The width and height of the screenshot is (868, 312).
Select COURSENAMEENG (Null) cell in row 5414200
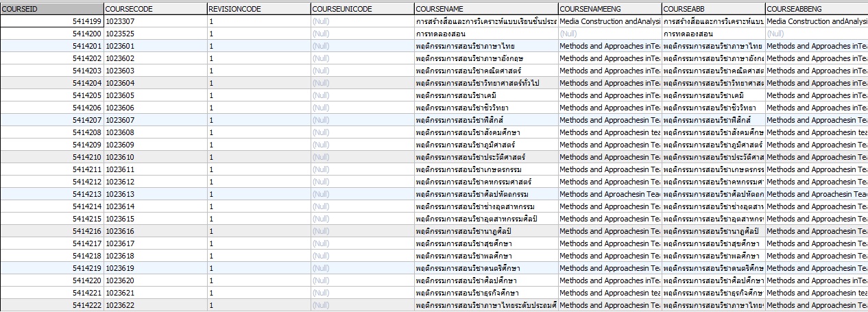coord(610,34)
